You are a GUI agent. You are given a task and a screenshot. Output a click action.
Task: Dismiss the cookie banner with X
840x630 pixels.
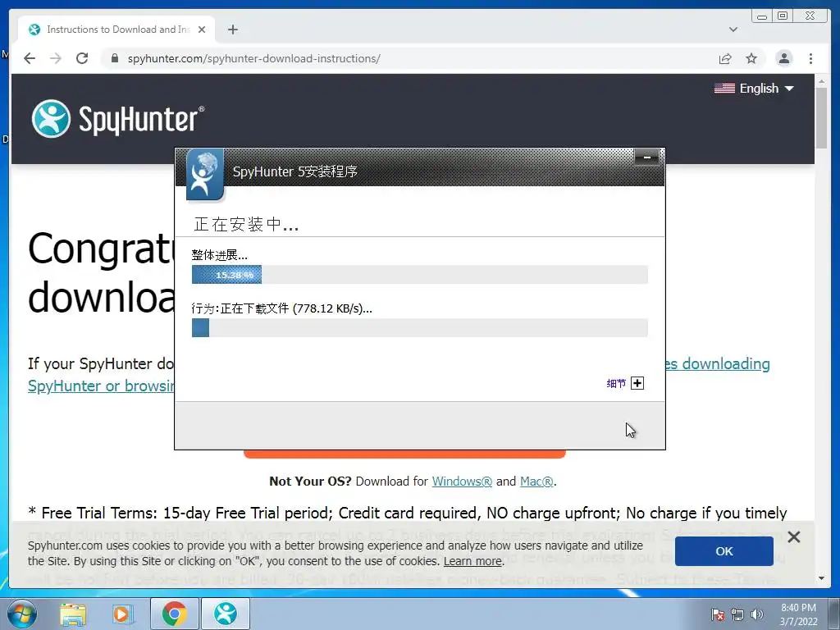[794, 536]
